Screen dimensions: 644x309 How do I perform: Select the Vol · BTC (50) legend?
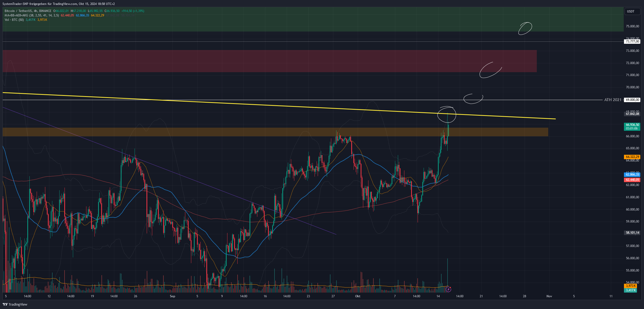click(14, 20)
